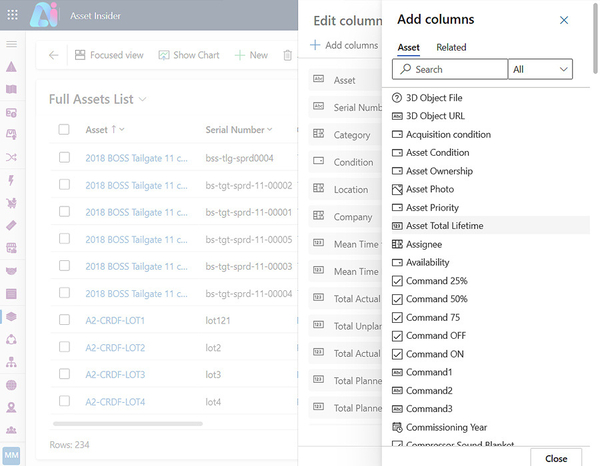The width and height of the screenshot is (600, 466).
Task: Close the Add columns panel
Action: tap(564, 20)
